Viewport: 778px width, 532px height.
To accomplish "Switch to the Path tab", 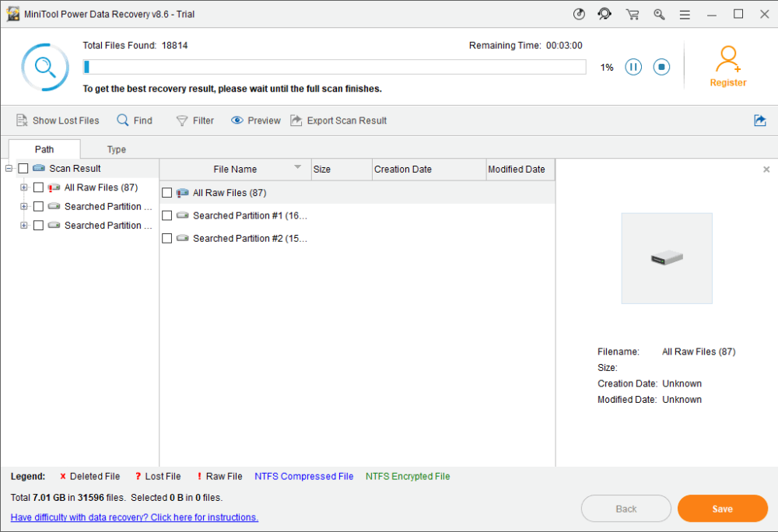I will pos(44,149).
